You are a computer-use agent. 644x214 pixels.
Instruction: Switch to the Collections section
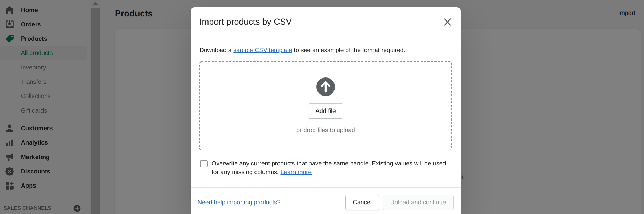coord(36,96)
